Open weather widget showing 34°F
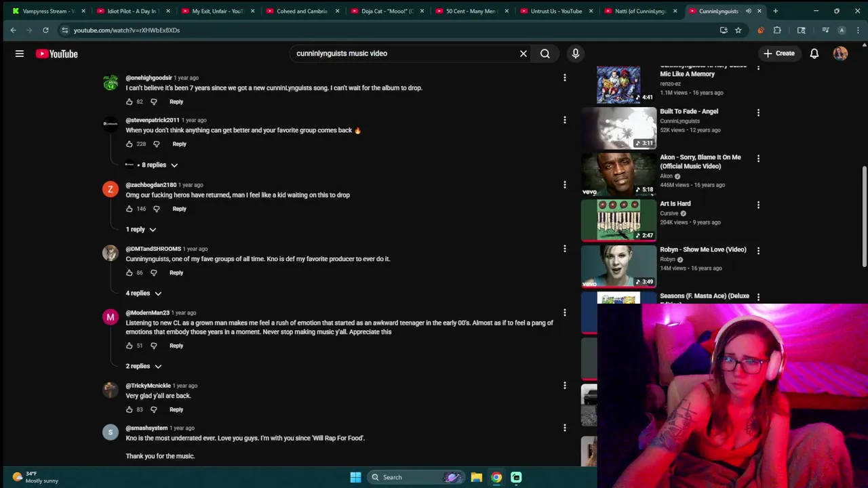This screenshot has width=868, height=488. pyautogui.click(x=35, y=477)
